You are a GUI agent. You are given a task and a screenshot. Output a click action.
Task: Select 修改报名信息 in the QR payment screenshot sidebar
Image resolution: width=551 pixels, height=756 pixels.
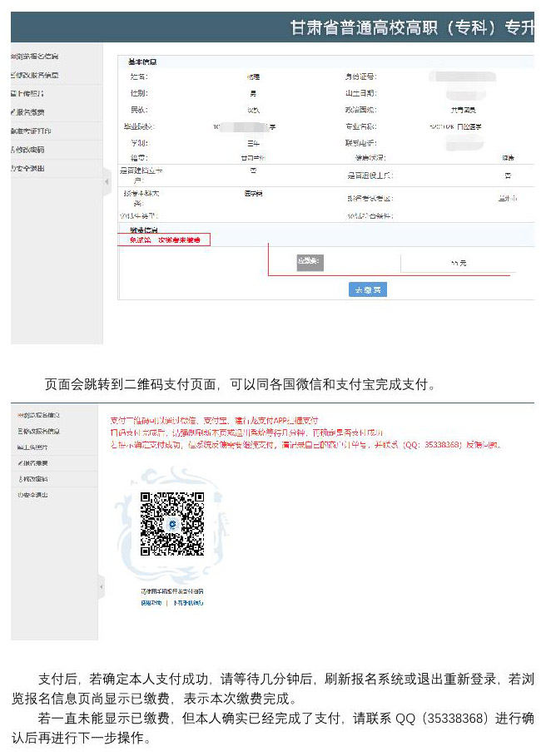pyautogui.click(x=38, y=431)
